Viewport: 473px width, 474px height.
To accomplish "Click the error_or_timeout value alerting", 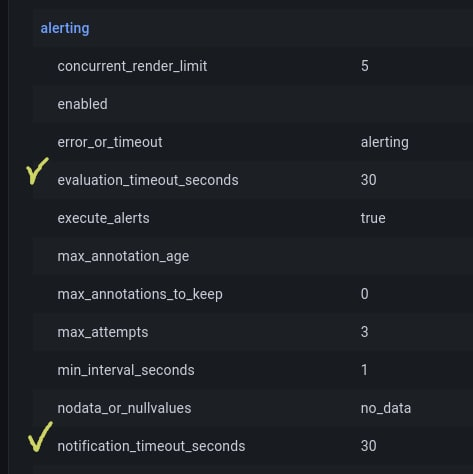I will click(x=385, y=142).
